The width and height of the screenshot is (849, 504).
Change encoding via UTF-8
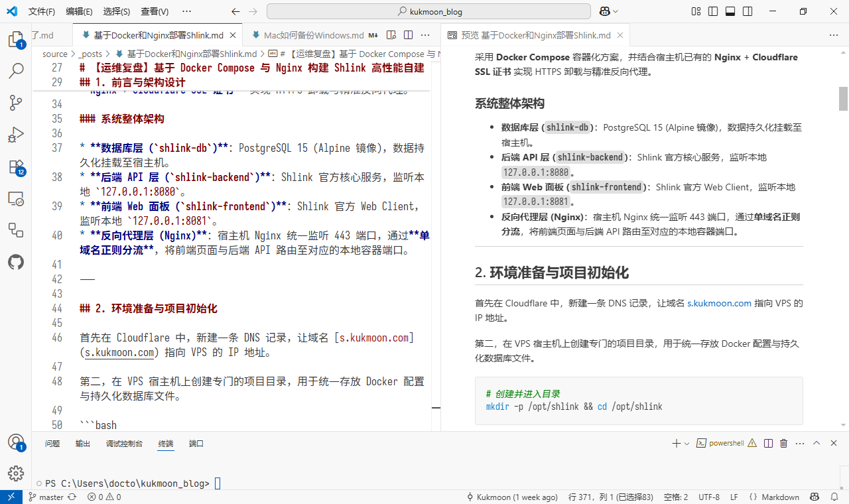(708, 497)
